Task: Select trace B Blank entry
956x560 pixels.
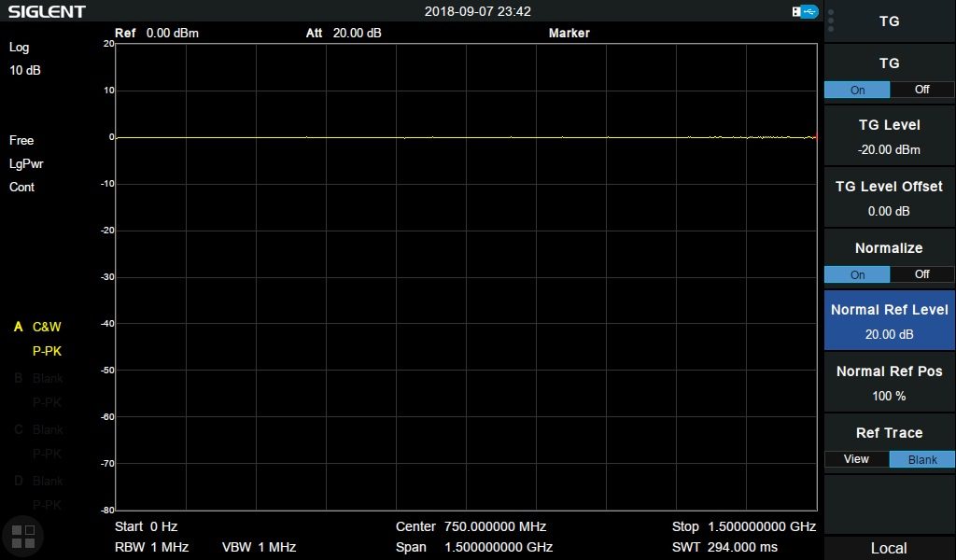Action: pos(38,378)
